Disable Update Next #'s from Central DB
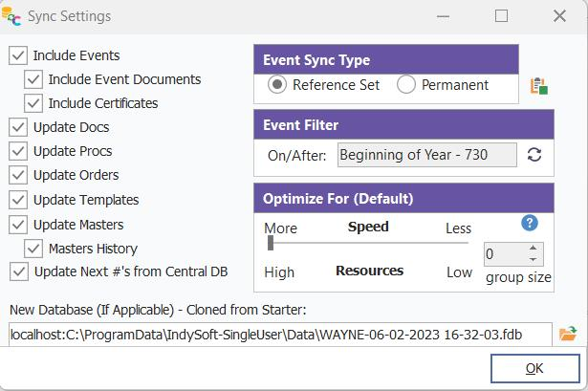The image size is (588, 391). pos(18,272)
